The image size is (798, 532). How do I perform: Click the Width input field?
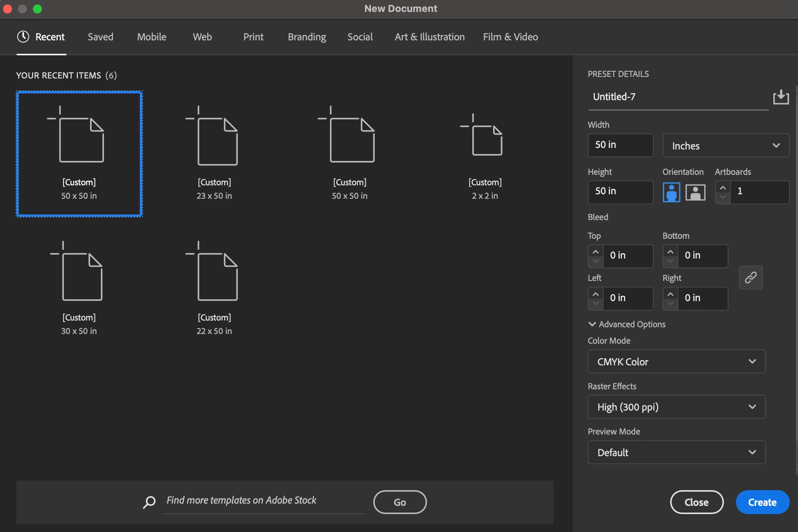620,145
